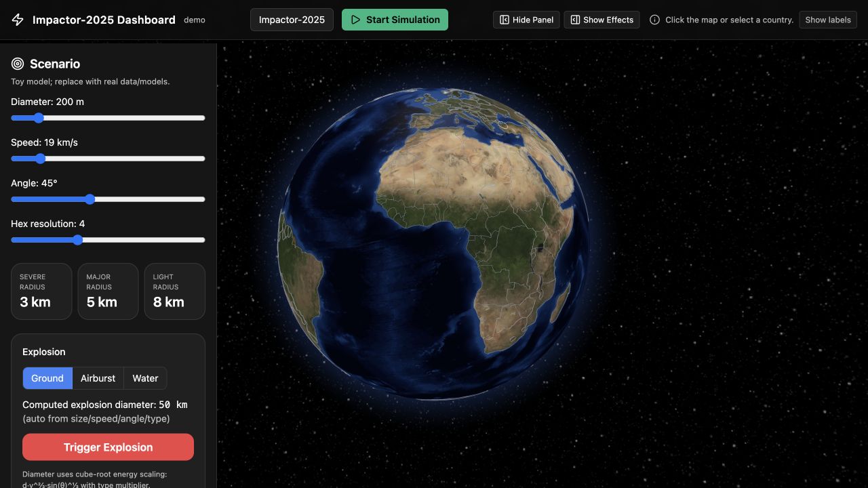Click the lightning bolt logo icon
This screenshot has width=868, height=488.
tap(18, 20)
